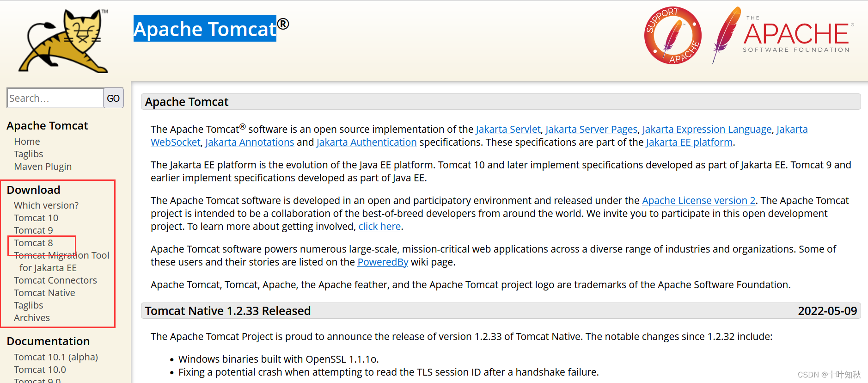
Task: Click the TLS session ID crash bullet
Action: pyautogui.click(x=389, y=372)
